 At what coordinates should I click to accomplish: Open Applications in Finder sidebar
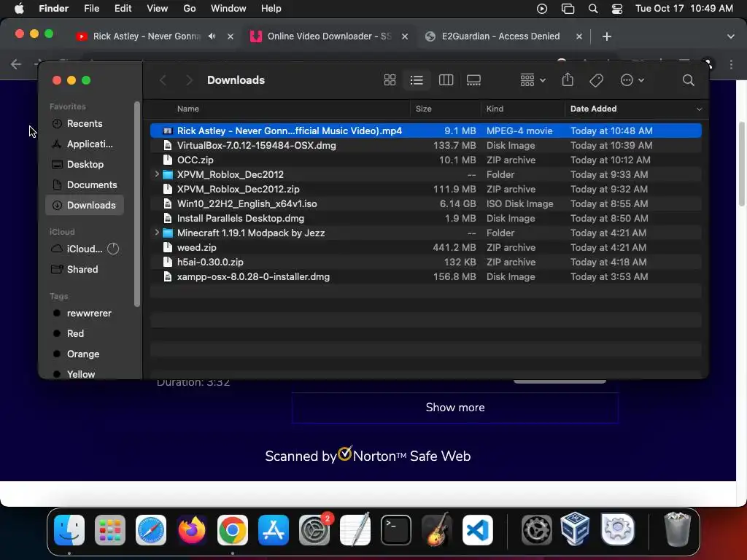85,144
